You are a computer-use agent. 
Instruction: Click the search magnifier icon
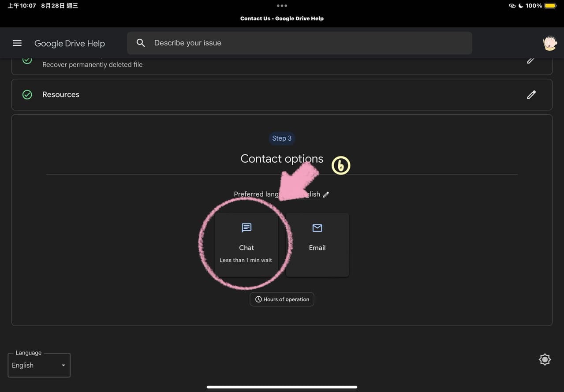pyautogui.click(x=141, y=43)
